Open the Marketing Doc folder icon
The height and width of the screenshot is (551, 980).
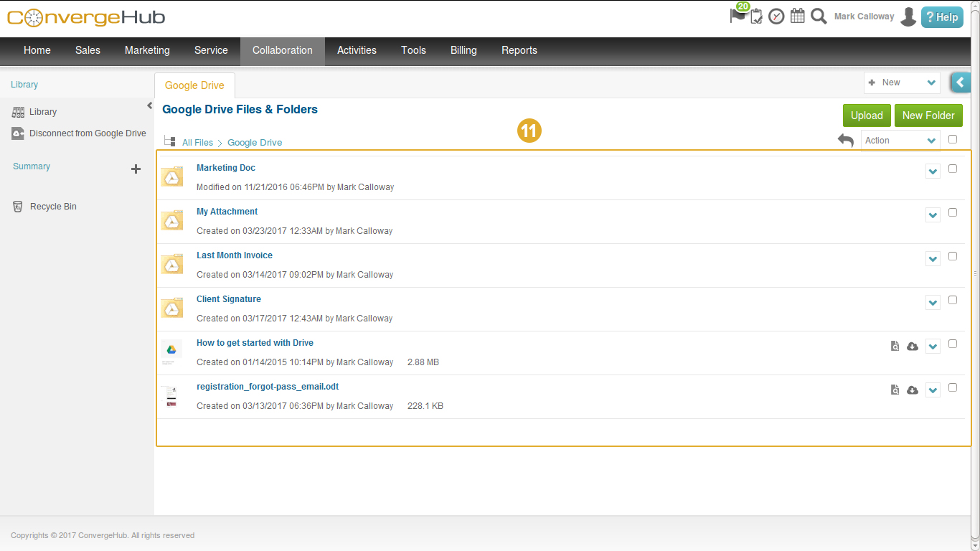(x=172, y=176)
